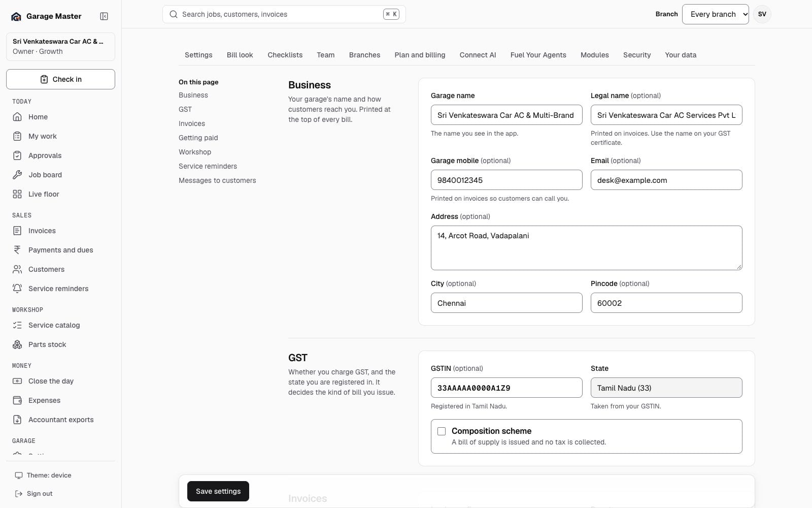
Task: Open the Every branch dropdown
Action: (x=716, y=14)
